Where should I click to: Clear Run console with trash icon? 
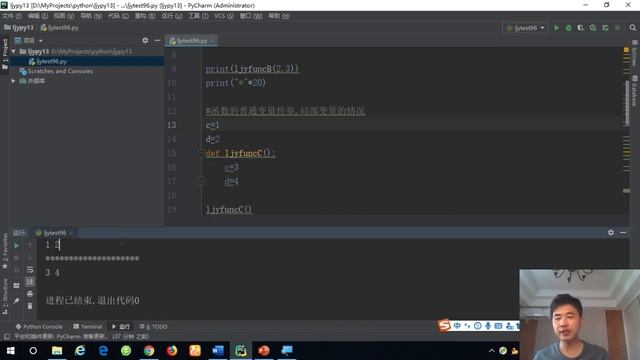[x=30, y=306]
